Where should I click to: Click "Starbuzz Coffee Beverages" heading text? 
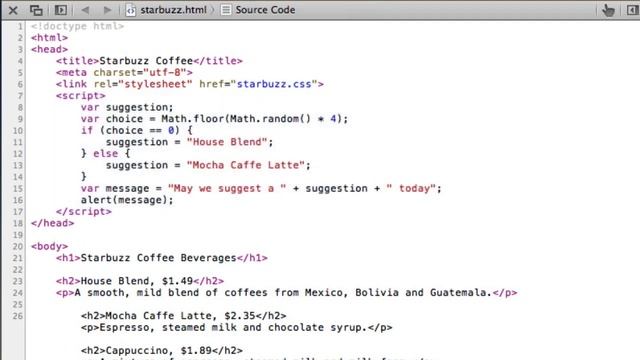[158, 258]
